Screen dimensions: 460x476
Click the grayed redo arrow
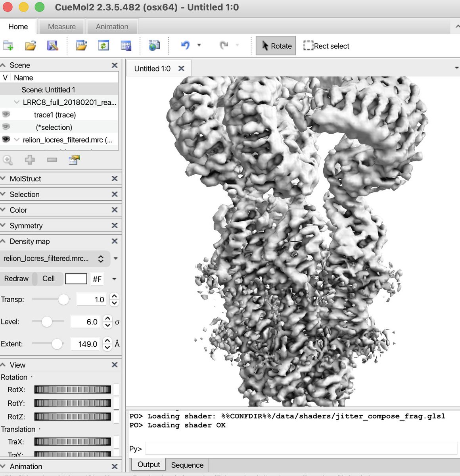(x=224, y=45)
